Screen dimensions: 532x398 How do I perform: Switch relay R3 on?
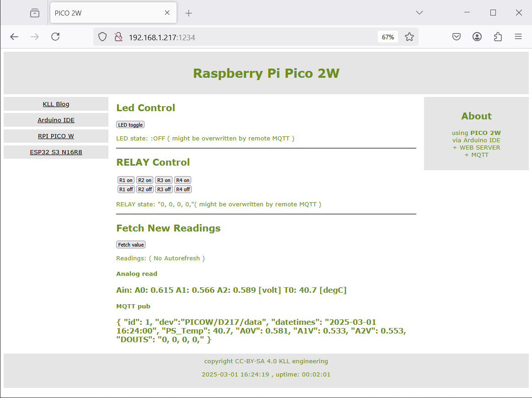click(164, 180)
